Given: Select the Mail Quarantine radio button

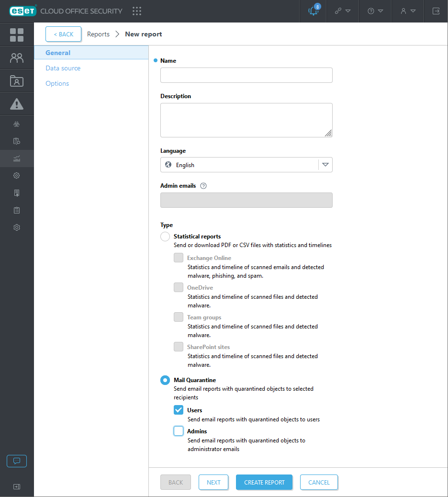Looking at the screenshot, I should click(165, 380).
